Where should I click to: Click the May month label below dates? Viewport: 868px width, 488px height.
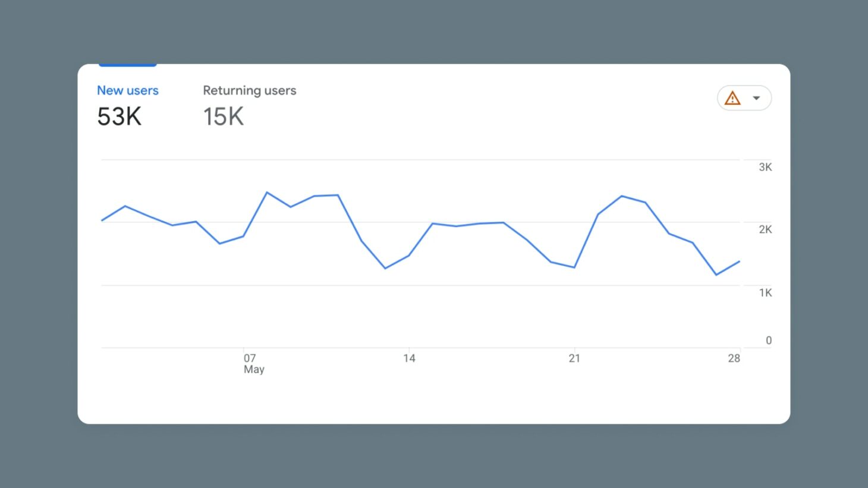[254, 369]
